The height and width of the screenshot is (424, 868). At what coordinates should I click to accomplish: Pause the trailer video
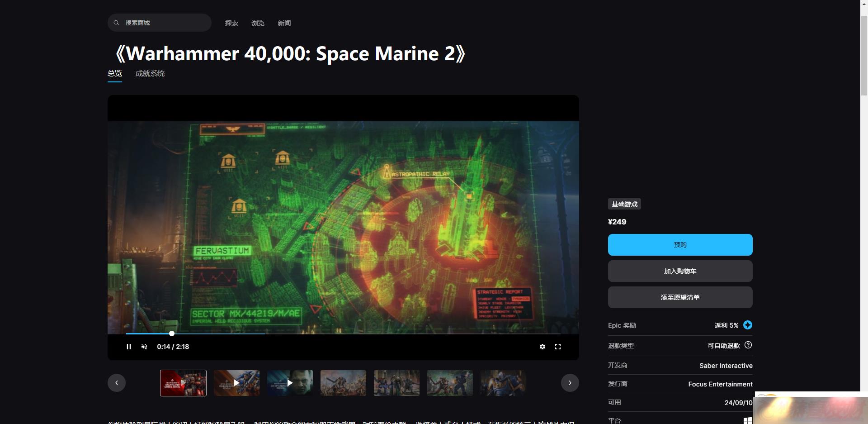[129, 347]
